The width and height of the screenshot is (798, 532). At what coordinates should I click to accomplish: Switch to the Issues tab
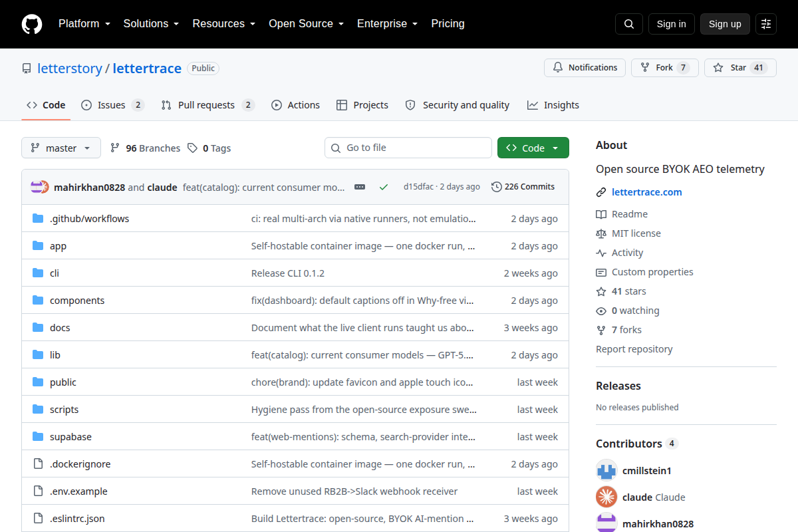[112, 105]
